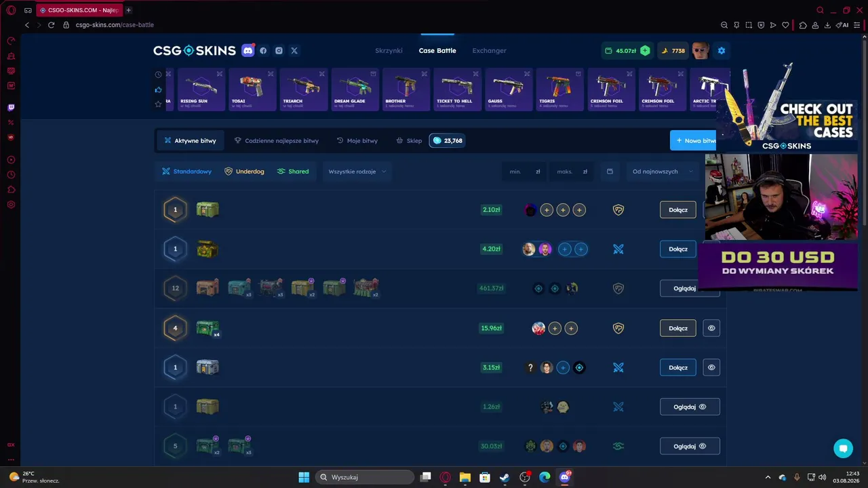Open the volume icon in system tray

(x=823, y=477)
